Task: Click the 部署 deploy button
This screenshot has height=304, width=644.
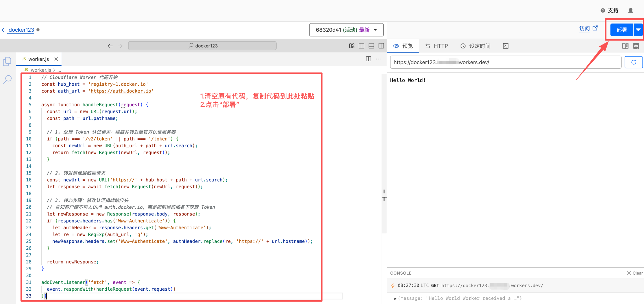Action: (621, 30)
